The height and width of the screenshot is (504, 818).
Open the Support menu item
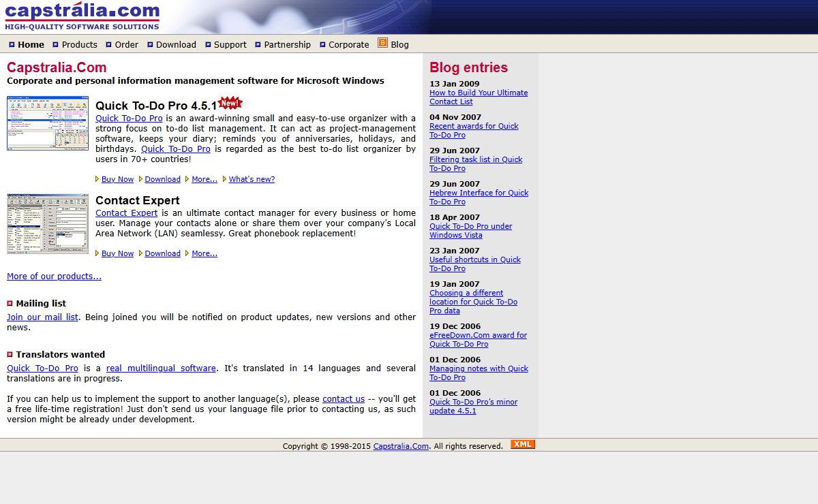point(230,44)
